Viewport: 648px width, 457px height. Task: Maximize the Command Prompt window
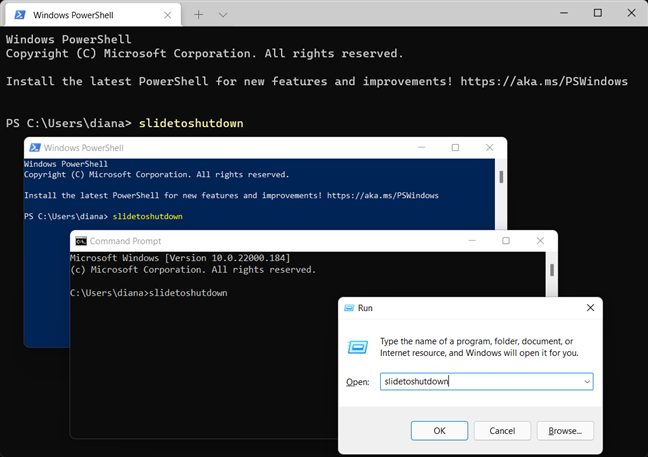tap(506, 240)
